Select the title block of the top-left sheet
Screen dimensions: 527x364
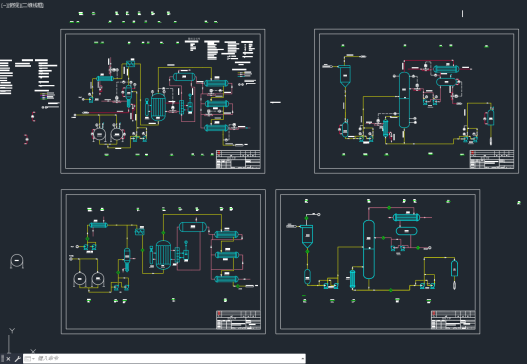click(238, 159)
